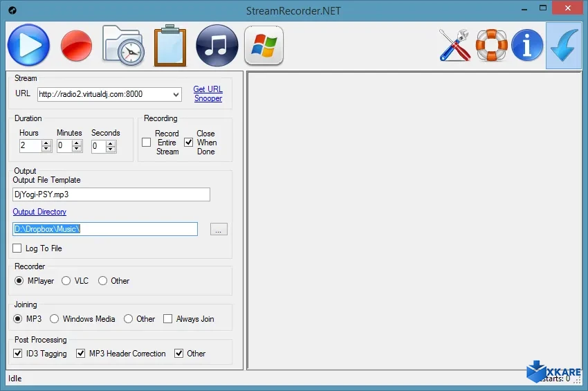Minimize the StreamRecorder.NET window
The image size is (588, 391).
524,9
